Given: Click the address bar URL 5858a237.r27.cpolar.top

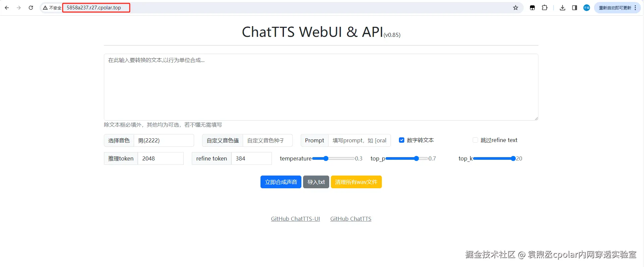Looking at the screenshot, I should (94, 8).
